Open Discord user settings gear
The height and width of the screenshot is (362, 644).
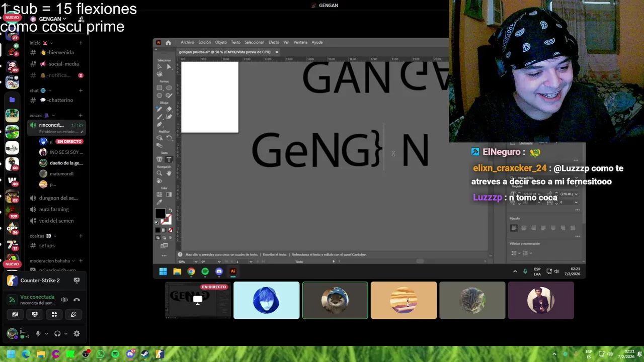click(76, 333)
